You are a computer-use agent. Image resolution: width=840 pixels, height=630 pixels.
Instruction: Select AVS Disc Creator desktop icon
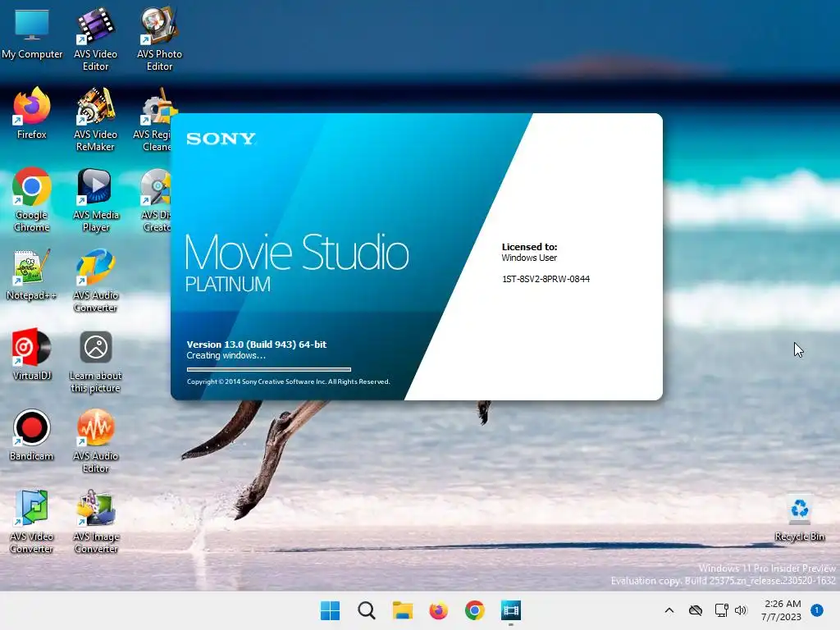(x=155, y=200)
